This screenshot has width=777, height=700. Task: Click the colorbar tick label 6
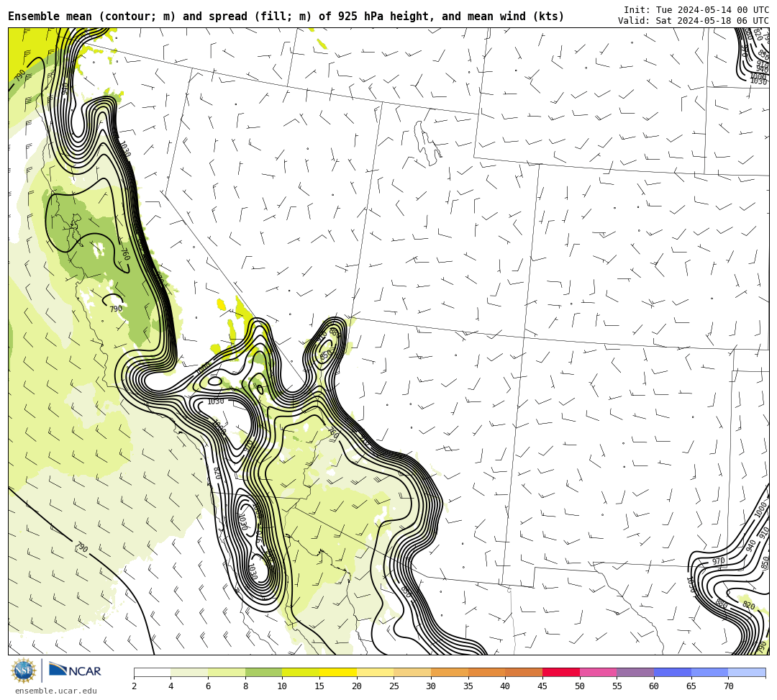(208, 686)
